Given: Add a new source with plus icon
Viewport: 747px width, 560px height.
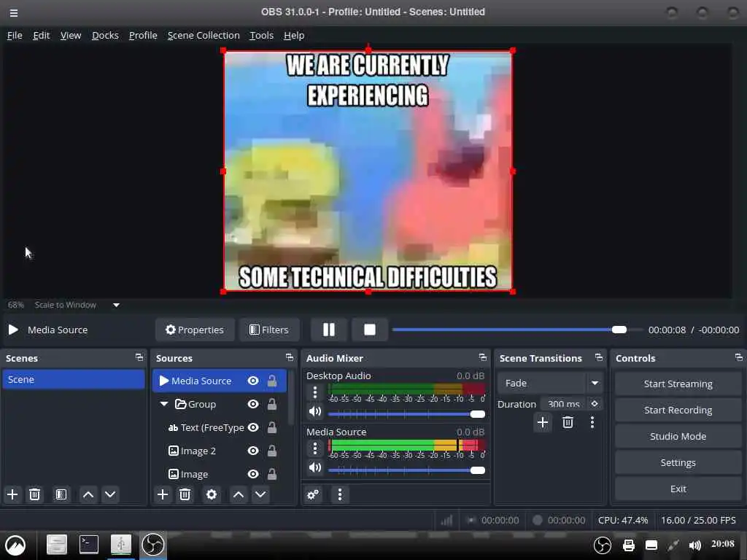Looking at the screenshot, I should tap(163, 495).
